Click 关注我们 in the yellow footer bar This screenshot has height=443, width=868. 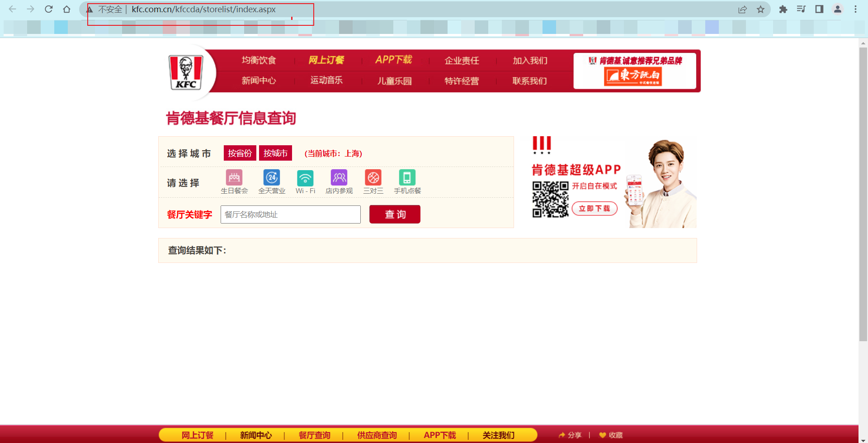[498, 435]
